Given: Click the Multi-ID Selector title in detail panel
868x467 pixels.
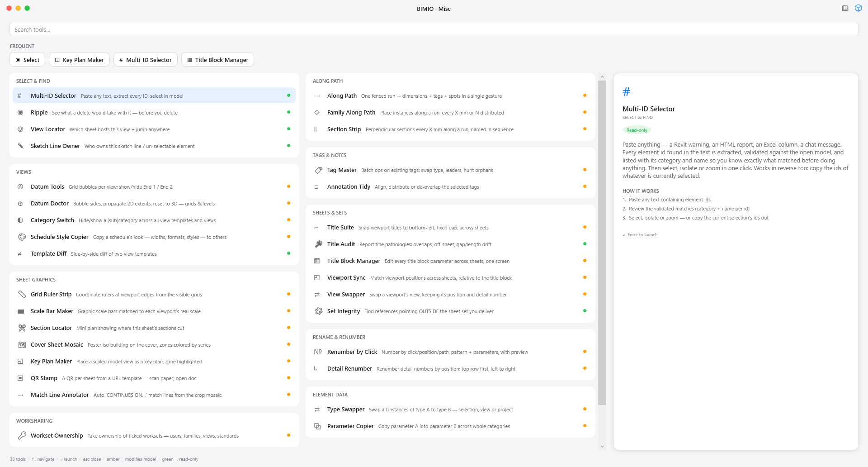Looking at the screenshot, I should point(649,109).
